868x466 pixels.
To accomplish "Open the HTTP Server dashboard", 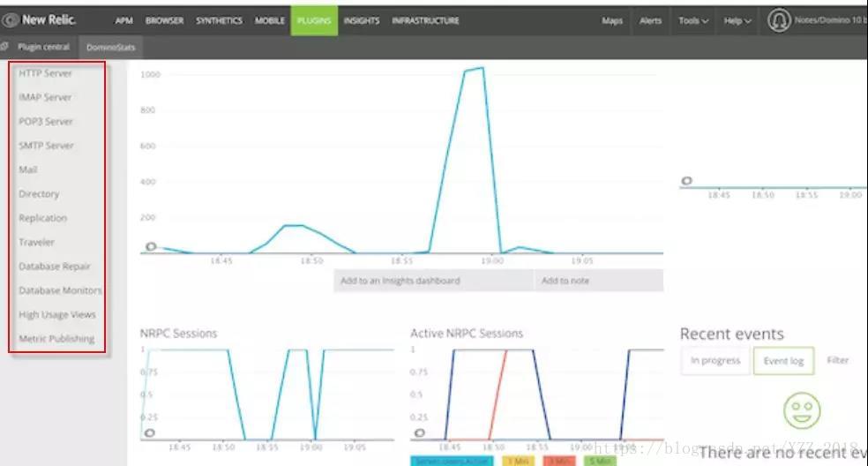I will [45, 73].
